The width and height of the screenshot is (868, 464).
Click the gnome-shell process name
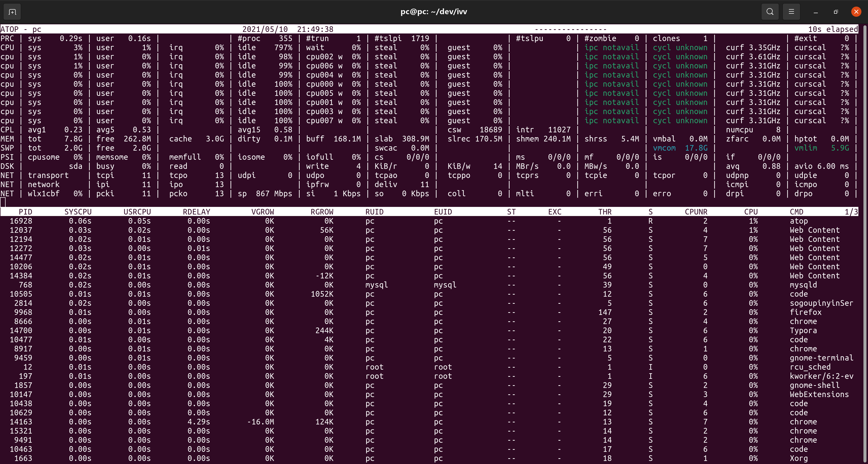815,385
